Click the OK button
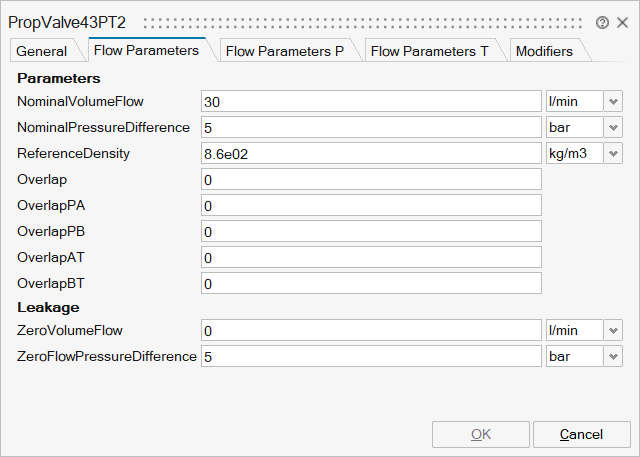 (x=480, y=434)
